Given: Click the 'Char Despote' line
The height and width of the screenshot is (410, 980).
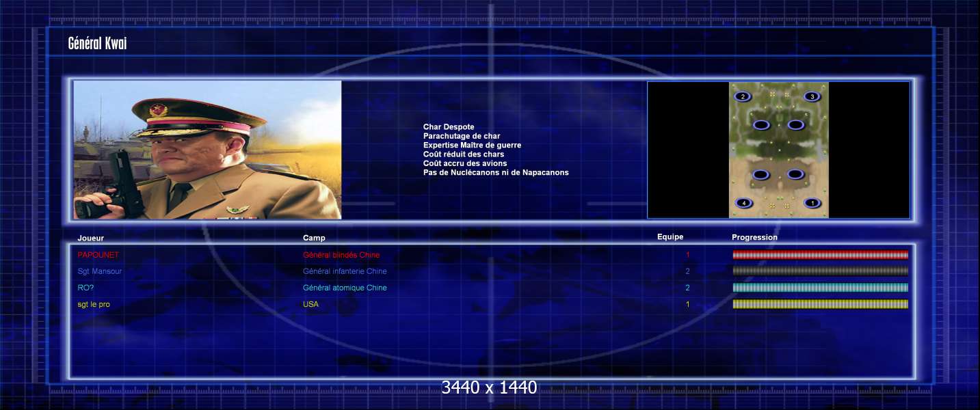Looking at the screenshot, I should click(449, 127).
